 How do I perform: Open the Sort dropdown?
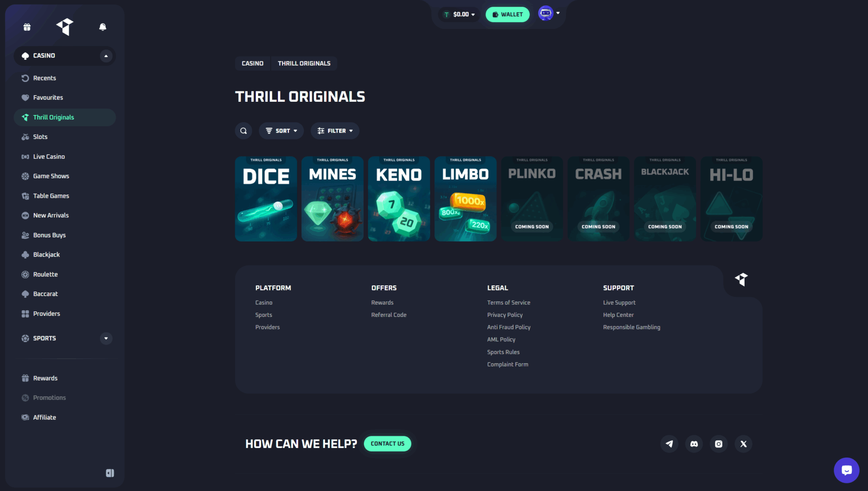pos(281,131)
